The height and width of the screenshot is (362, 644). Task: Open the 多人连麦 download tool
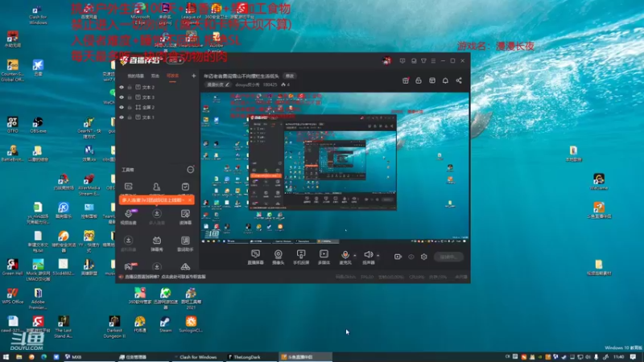point(156,216)
